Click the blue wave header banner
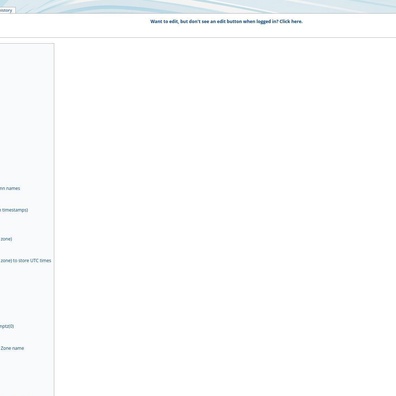The height and width of the screenshot is (396, 396). coord(198,6)
